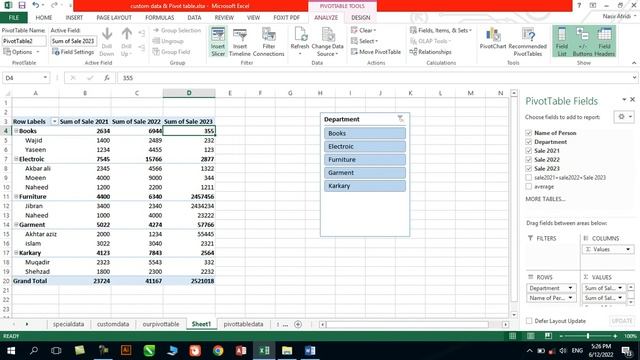
Task: Click the PivotTable Name input field
Action: [24, 41]
